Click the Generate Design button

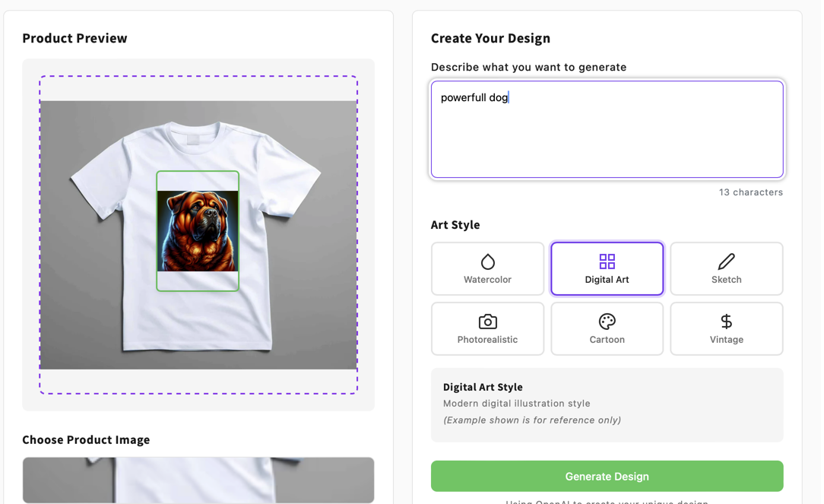tap(607, 476)
